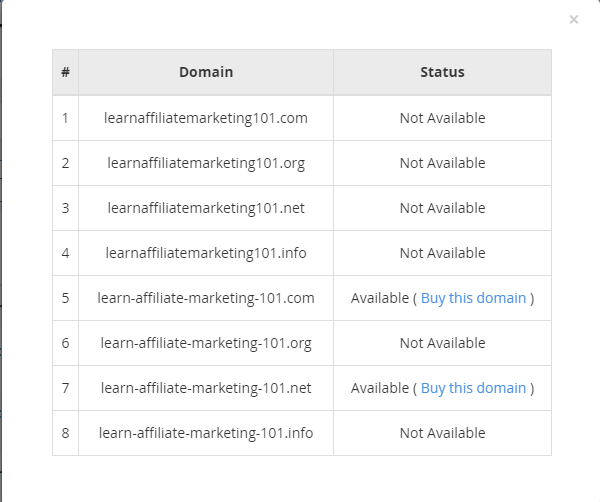Select learn-affiliate-marketing-101.org domain text
Image resolution: width=600 pixels, height=502 pixels.
tap(206, 343)
